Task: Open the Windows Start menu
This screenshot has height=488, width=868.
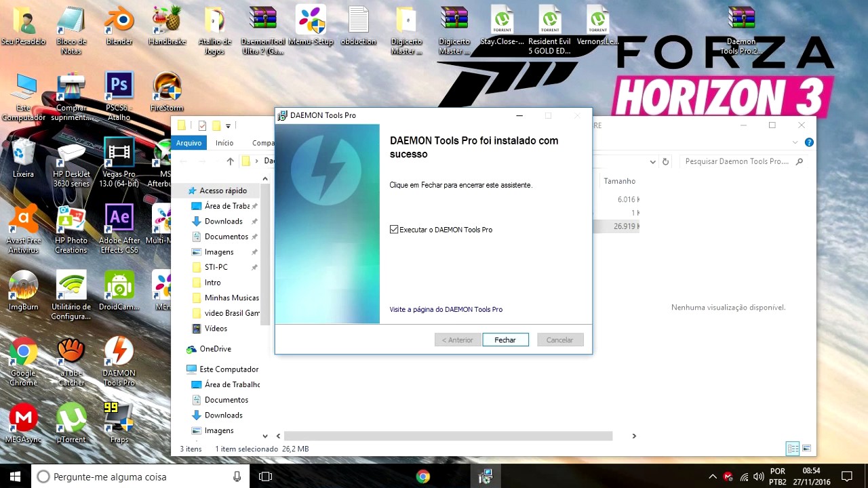Action: (x=15, y=476)
